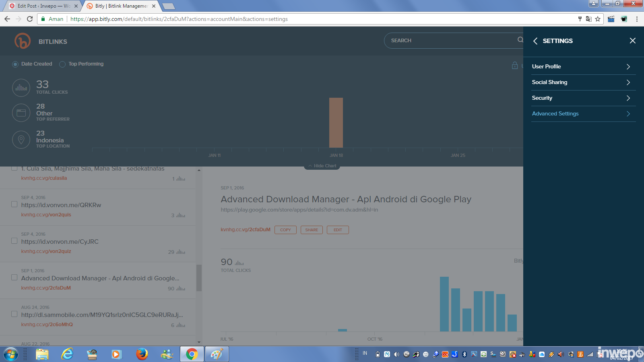Check the dl.sammobile.com bitlink checkbox
Image resolution: width=644 pixels, height=362 pixels.
(14, 314)
